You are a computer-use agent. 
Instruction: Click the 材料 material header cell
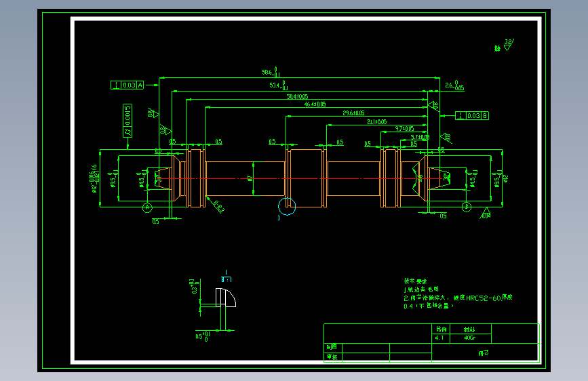pos(470,329)
